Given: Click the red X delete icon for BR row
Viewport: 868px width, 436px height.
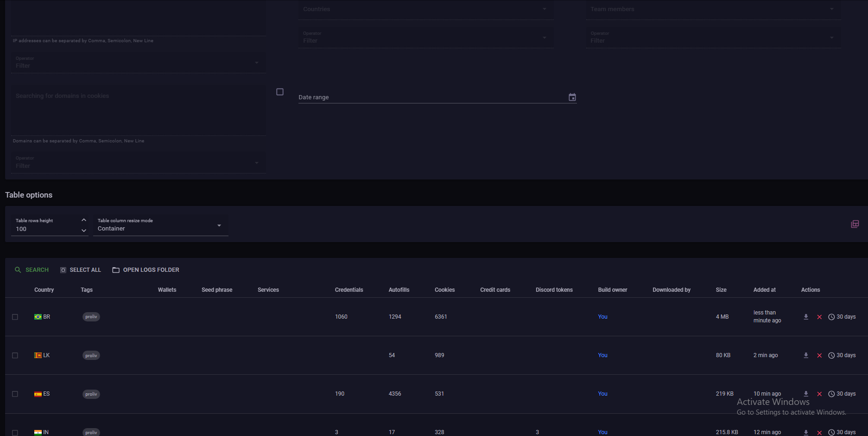Looking at the screenshot, I should click(819, 317).
